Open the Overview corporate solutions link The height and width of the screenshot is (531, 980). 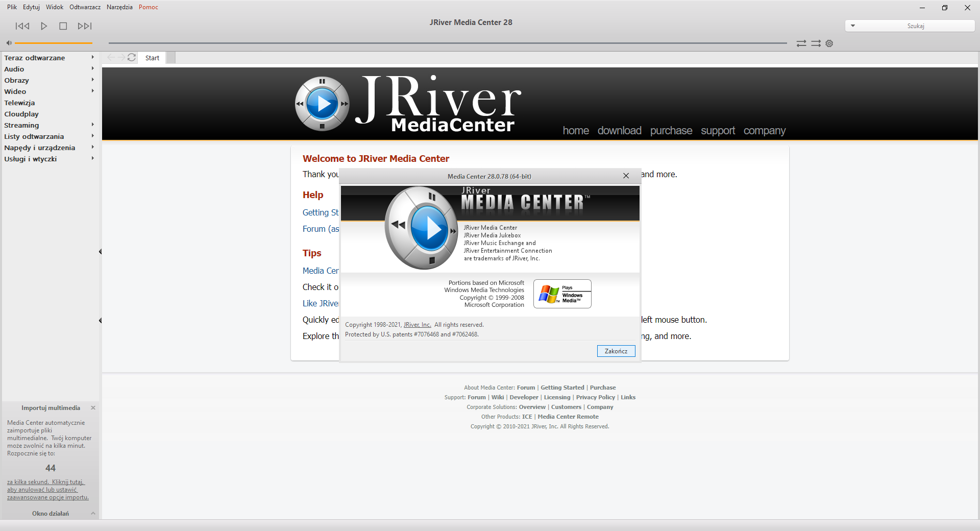click(x=532, y=407)
